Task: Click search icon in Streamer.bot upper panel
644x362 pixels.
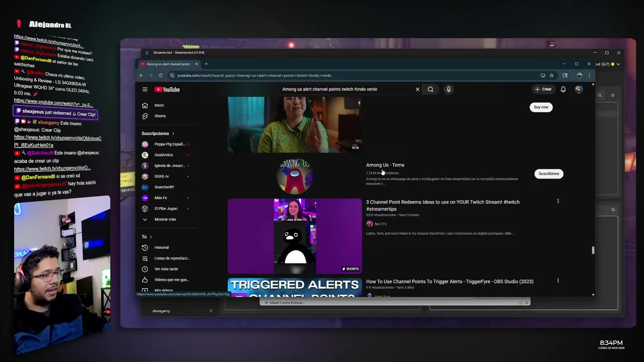Action: [x=600, y=95]
